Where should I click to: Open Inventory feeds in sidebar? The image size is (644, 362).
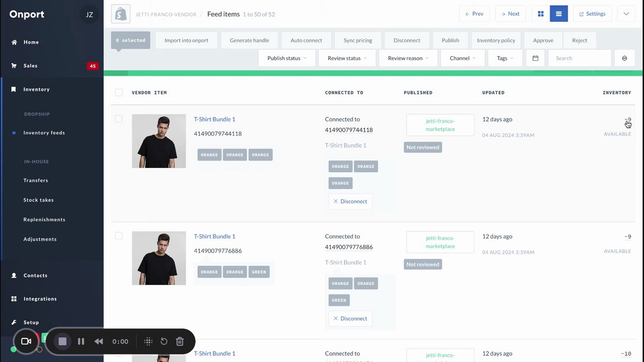click(44, 133)
